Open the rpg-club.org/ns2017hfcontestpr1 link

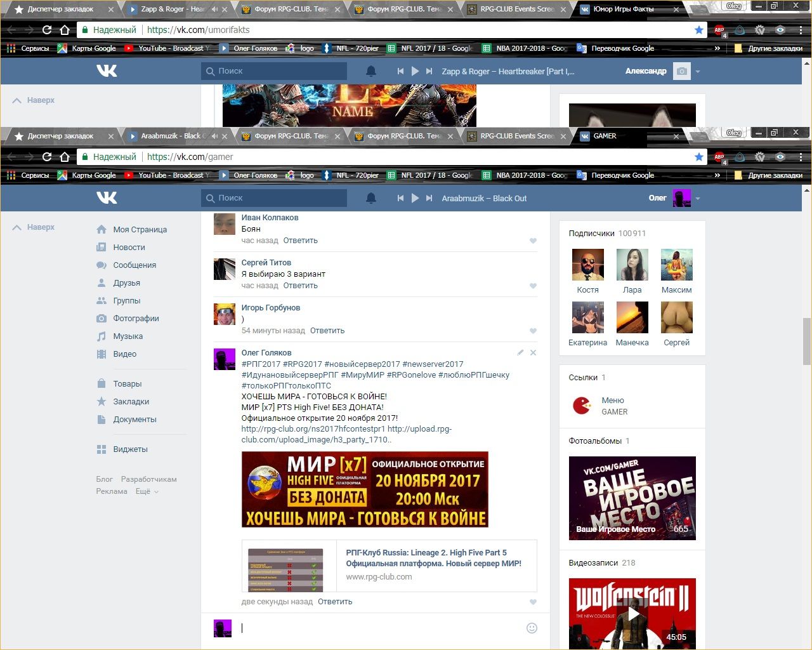click(x=313, y=429)
